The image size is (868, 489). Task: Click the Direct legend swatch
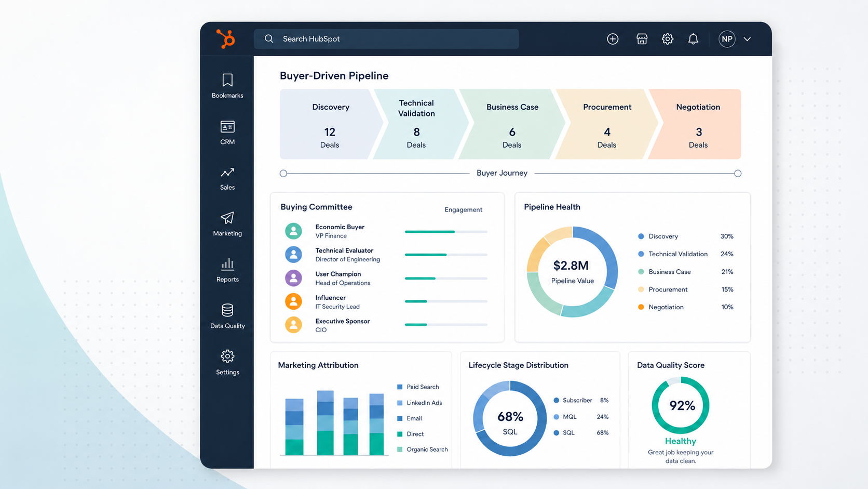(x=400, y=434)
